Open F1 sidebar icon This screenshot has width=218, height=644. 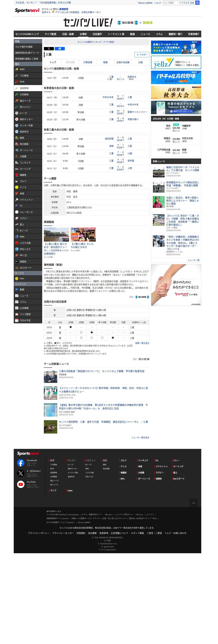[x=17, y=206]
